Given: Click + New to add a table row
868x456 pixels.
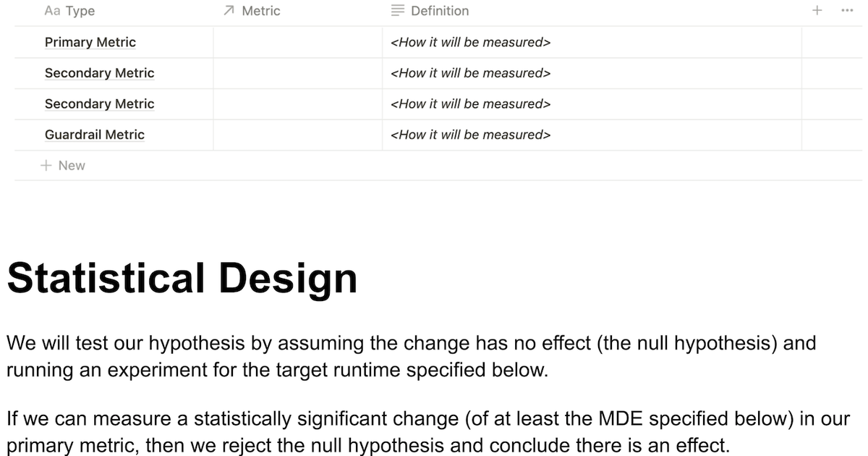Looking at the screenshot, I should 64,166.
